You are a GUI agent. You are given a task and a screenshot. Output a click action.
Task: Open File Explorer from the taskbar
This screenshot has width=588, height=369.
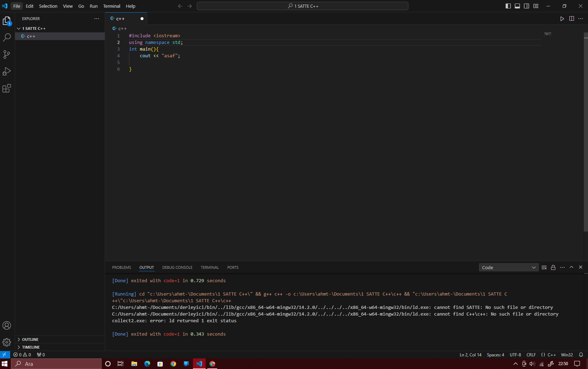(x=134, y=364)
